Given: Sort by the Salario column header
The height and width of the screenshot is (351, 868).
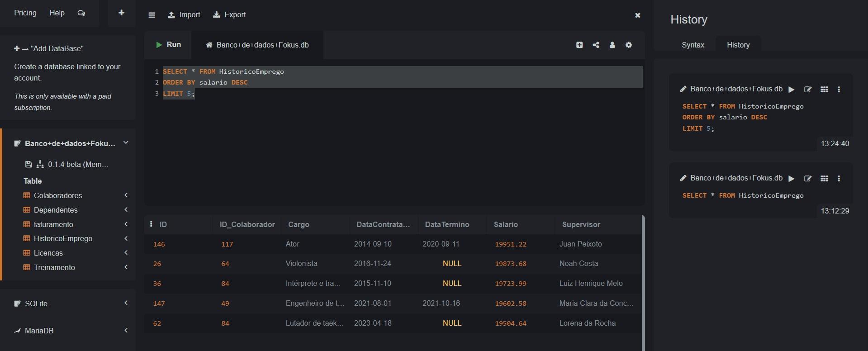Looking at the screenshot, I should point(506,224).
